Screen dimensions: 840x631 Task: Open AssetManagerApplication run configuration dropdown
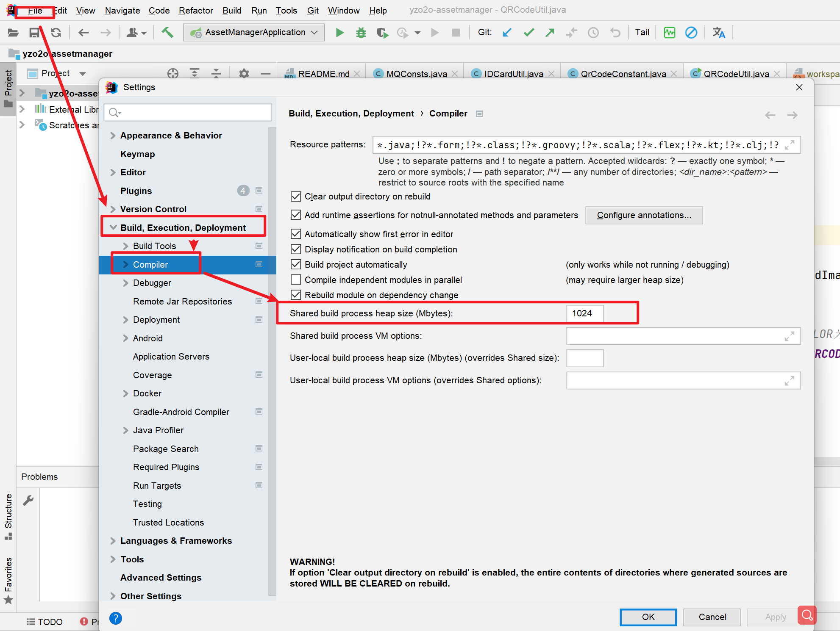click(254, 33)
